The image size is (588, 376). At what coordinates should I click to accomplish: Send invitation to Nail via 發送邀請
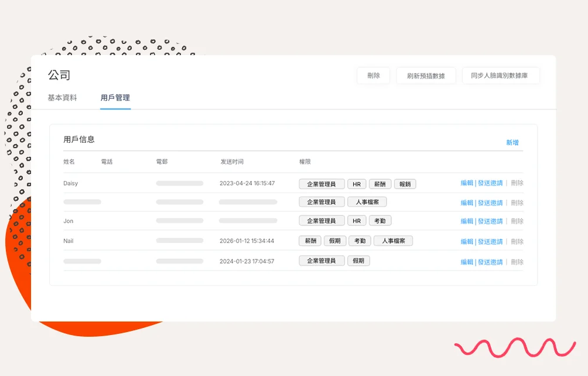click(x=490, y=241)
